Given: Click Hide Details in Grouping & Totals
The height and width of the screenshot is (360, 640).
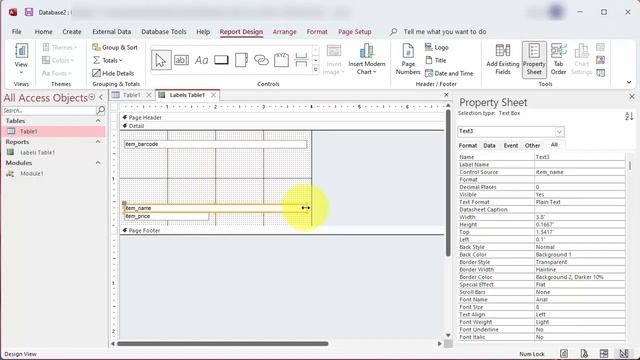Looking at the screenshot, I should [113, 73].
